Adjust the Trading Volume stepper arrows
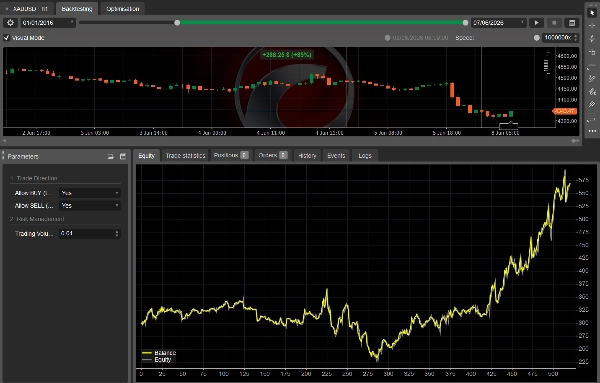The height and width of the screenshot is (383, 600). [x=117, y=233]
